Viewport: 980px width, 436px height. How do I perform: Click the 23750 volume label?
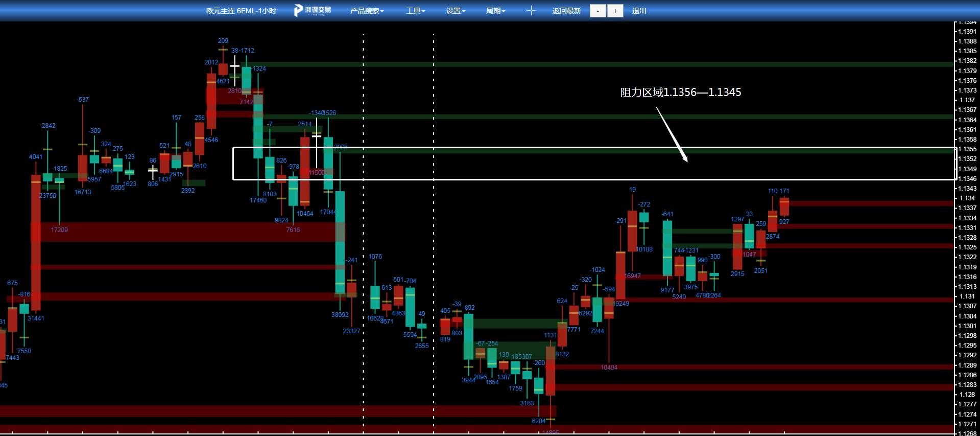point(47,196)
